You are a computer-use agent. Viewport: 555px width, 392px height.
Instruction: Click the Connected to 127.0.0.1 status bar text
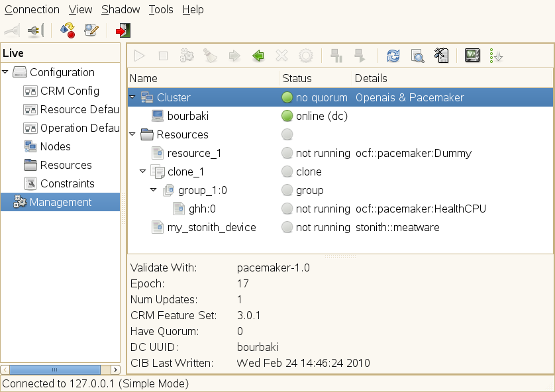95,383
